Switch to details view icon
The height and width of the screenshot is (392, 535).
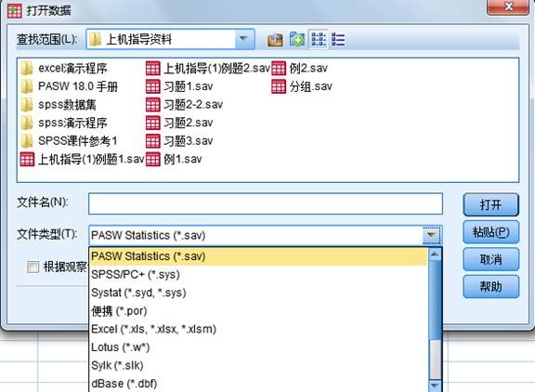[338, 40]
